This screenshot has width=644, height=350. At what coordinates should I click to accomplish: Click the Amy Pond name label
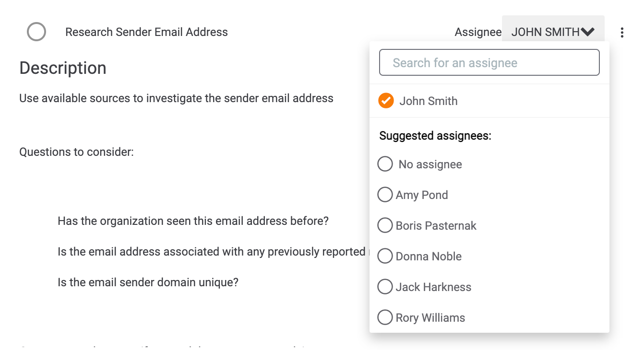tap(422, 195)
